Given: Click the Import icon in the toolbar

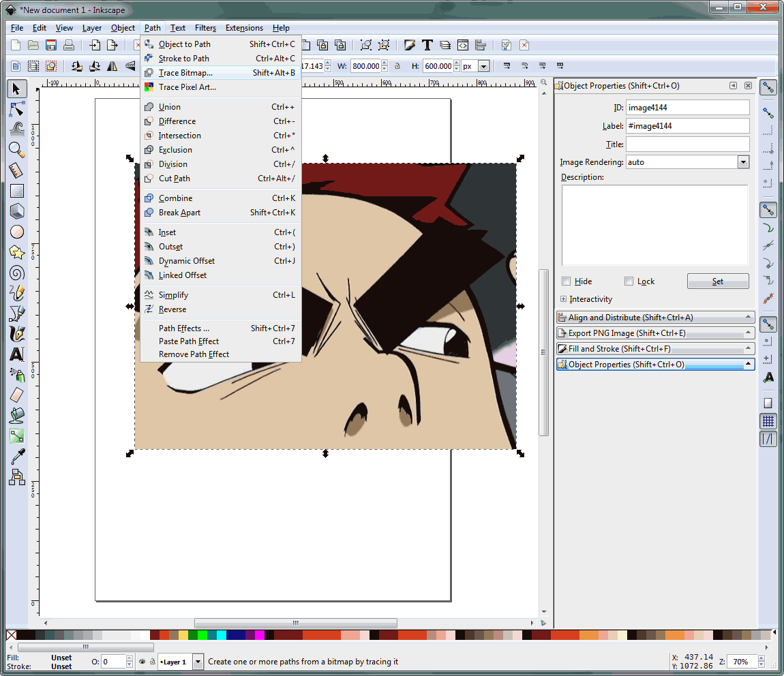Looking at the screenshot, I should pyautogui.click(x=95, y=45).
